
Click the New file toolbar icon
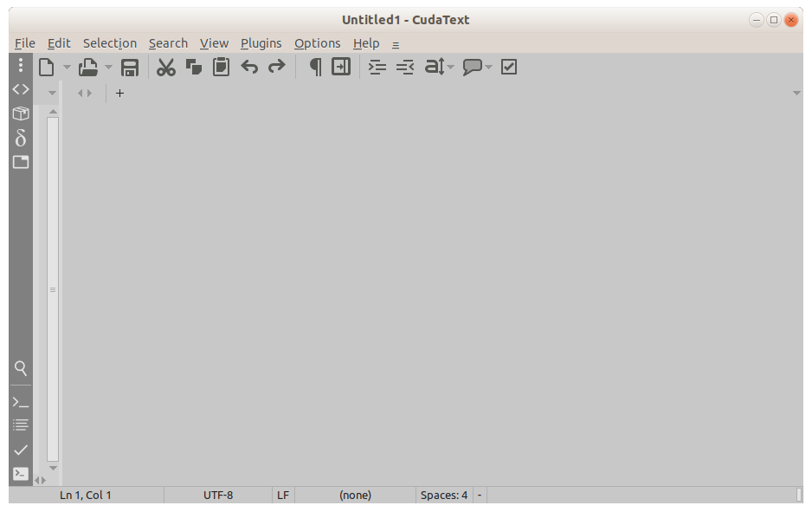(47, 67)
